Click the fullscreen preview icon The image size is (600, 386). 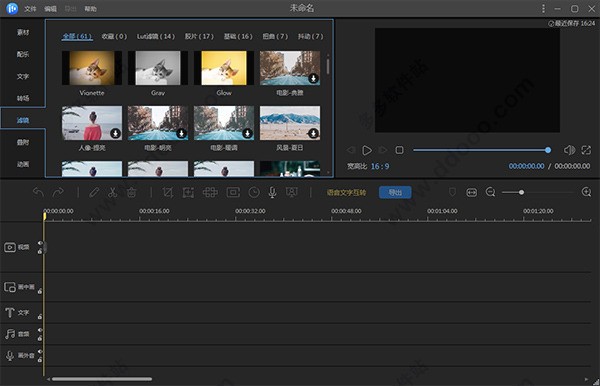tap(586, 150)
